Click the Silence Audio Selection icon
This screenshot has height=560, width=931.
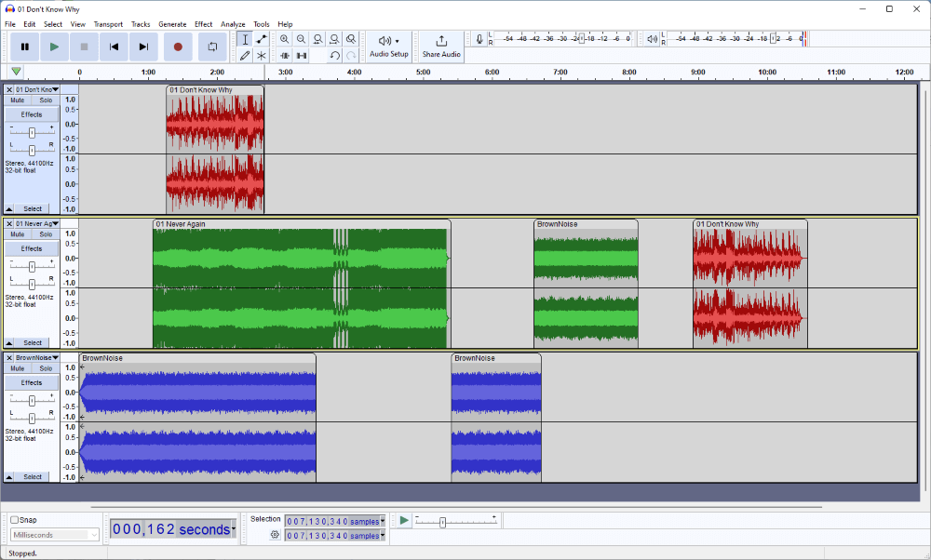click(x=301, y=55)
